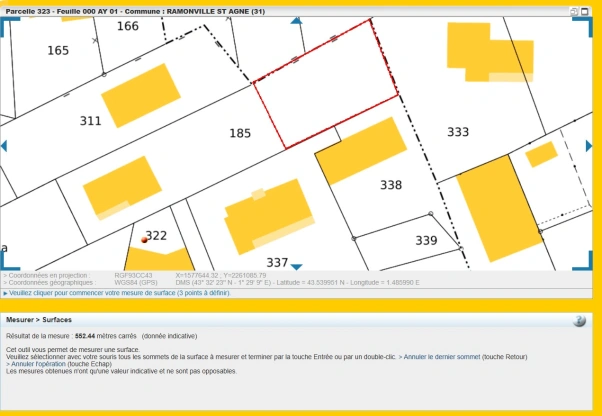Click the top-left corner pan bracket

tap(5, 26)
